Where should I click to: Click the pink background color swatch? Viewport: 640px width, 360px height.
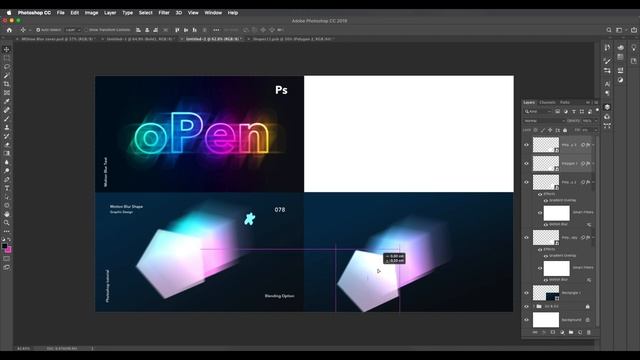[8, 250]
